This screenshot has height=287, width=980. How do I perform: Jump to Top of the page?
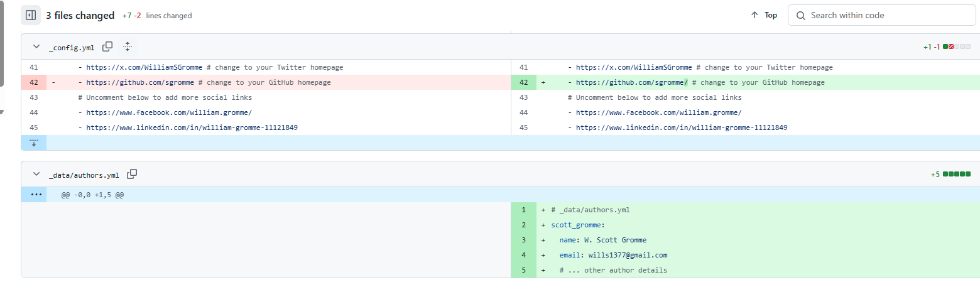pos(770,16)
